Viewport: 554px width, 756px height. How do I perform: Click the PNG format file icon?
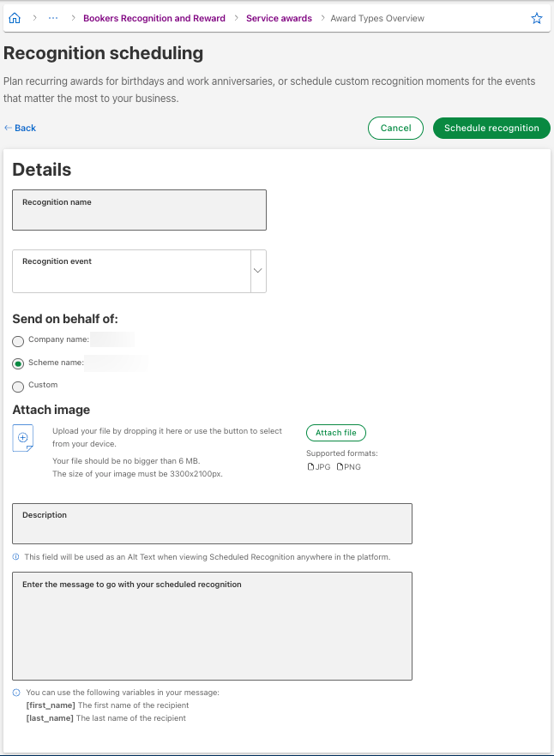[x=339, y=466]
